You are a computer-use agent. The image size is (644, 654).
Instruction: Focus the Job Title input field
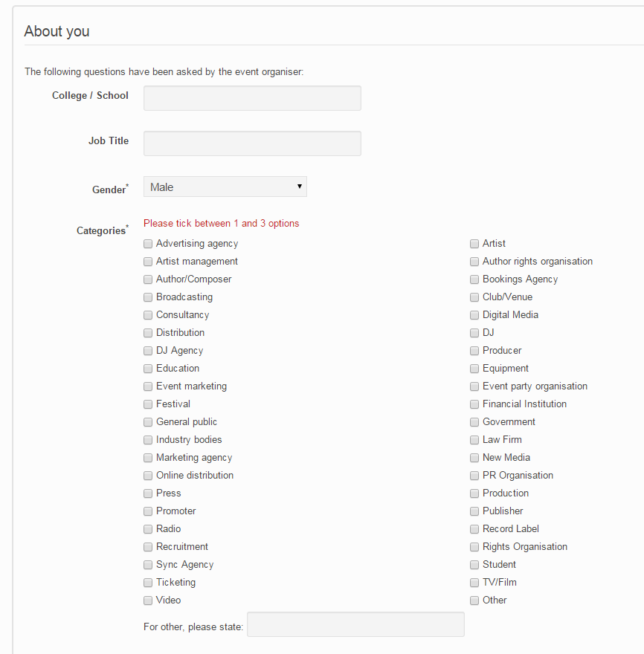point(252,143)
